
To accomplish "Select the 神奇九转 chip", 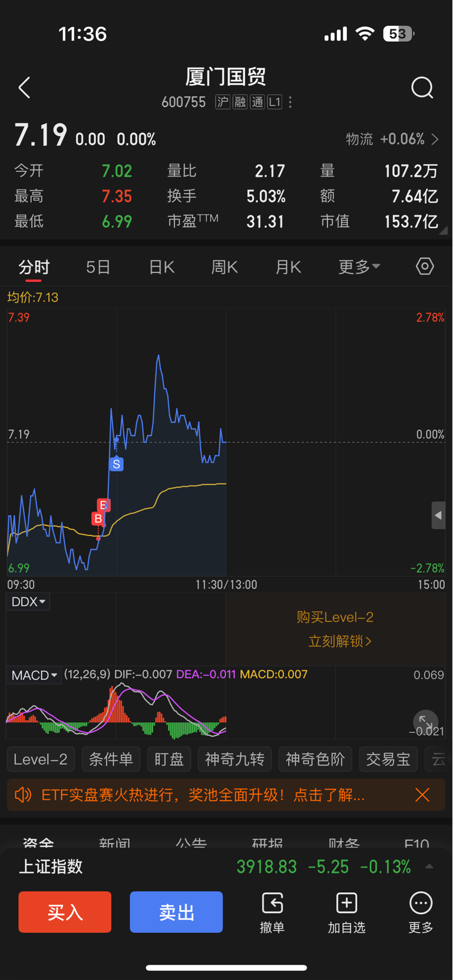I will (234, 759).
